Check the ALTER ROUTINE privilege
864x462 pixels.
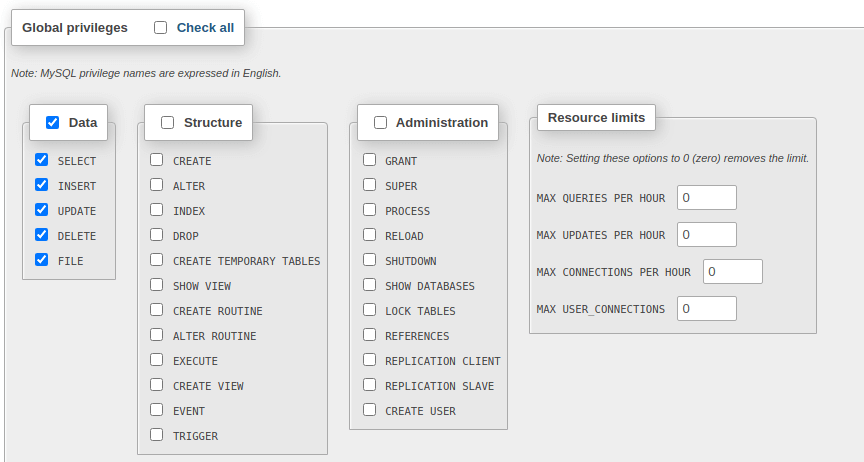156,335
